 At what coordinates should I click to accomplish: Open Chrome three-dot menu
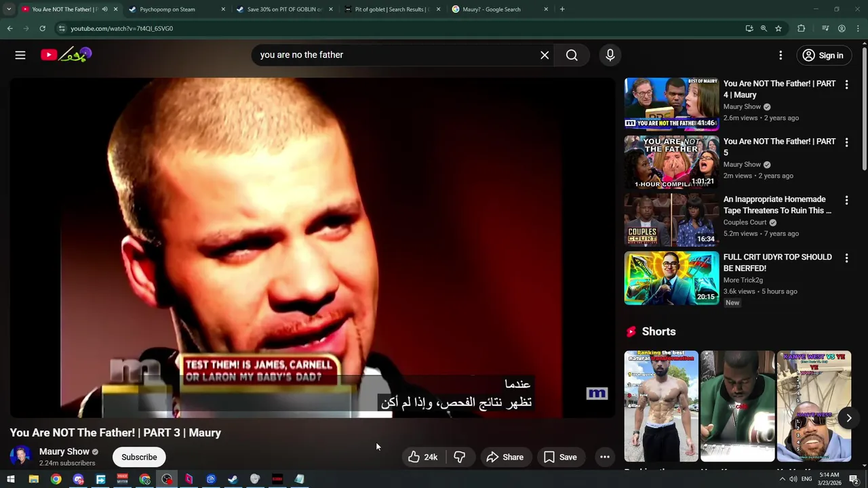coord(857,28)
